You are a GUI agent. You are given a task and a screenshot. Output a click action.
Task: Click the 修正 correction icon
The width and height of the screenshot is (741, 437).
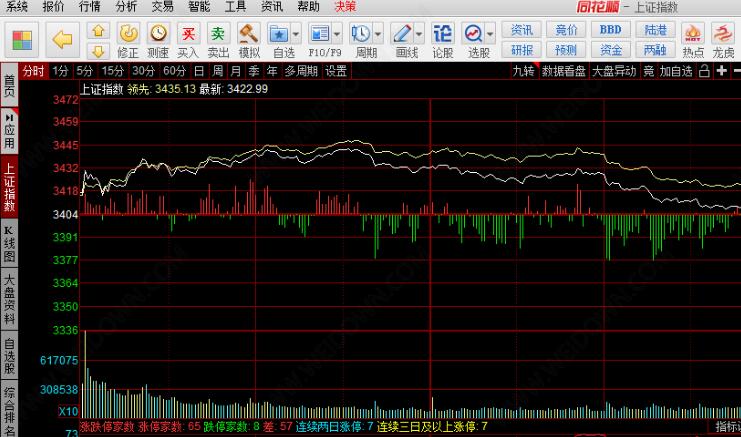click(128, 39)
